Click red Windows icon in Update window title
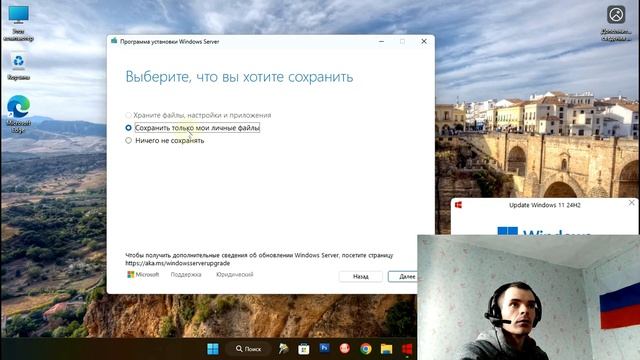Viewport: 640px width, 360px height. (x=458, y=205)
